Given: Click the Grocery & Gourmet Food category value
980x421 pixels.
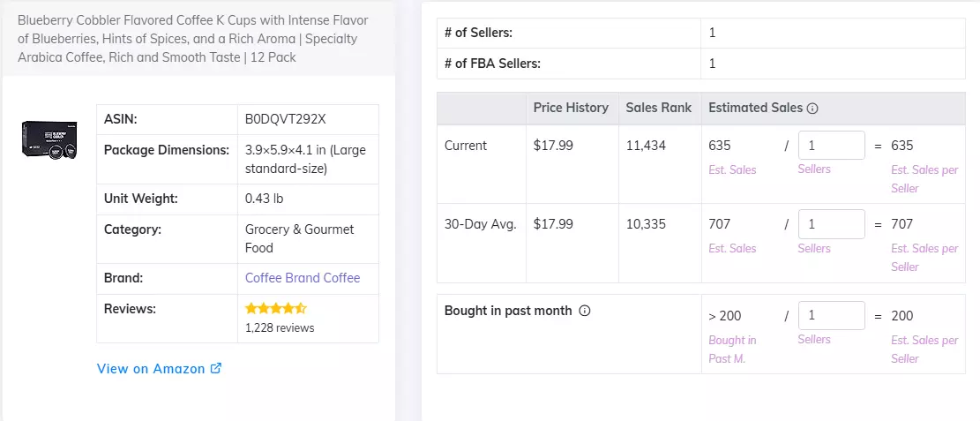Looking at the screenshot, I should pyautogui.click(x=299, y=238).
